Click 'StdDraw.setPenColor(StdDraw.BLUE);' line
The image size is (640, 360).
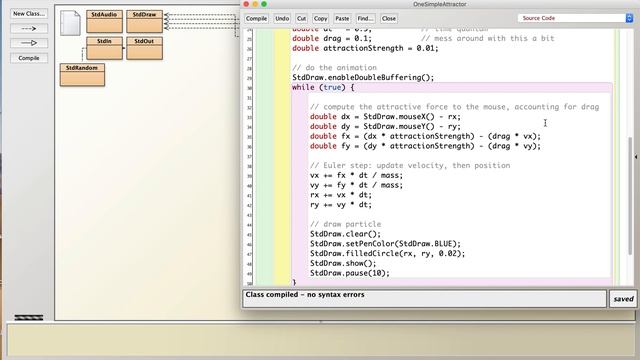(385, 244)
